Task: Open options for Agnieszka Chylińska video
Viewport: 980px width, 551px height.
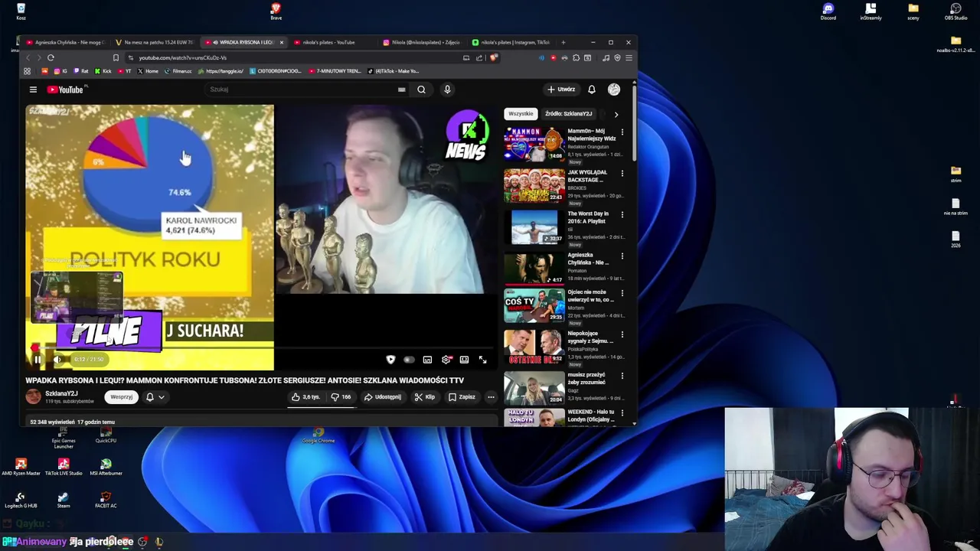Action: click(622, 256)
